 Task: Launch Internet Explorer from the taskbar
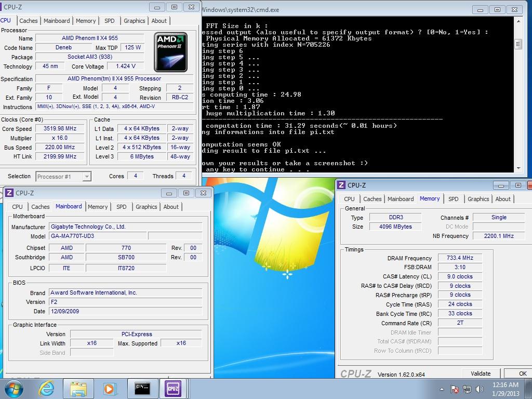pos(46,389)
